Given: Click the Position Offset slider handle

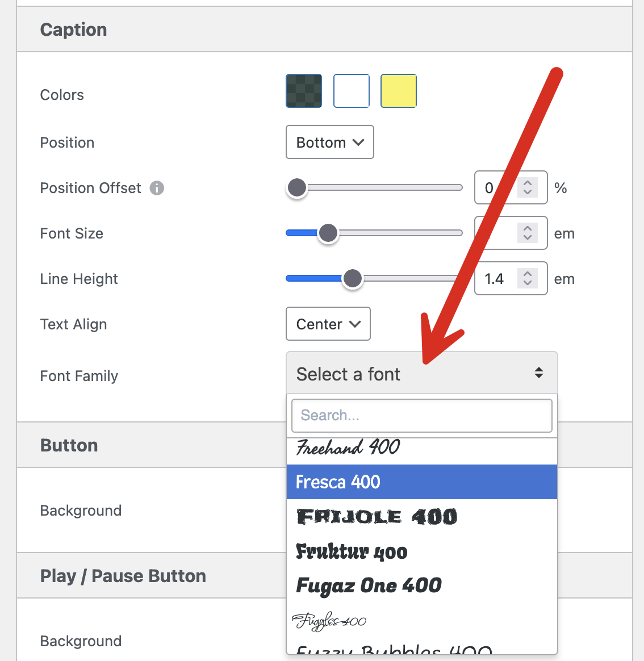Looking at the screenshot, I should tap(297, 187).
